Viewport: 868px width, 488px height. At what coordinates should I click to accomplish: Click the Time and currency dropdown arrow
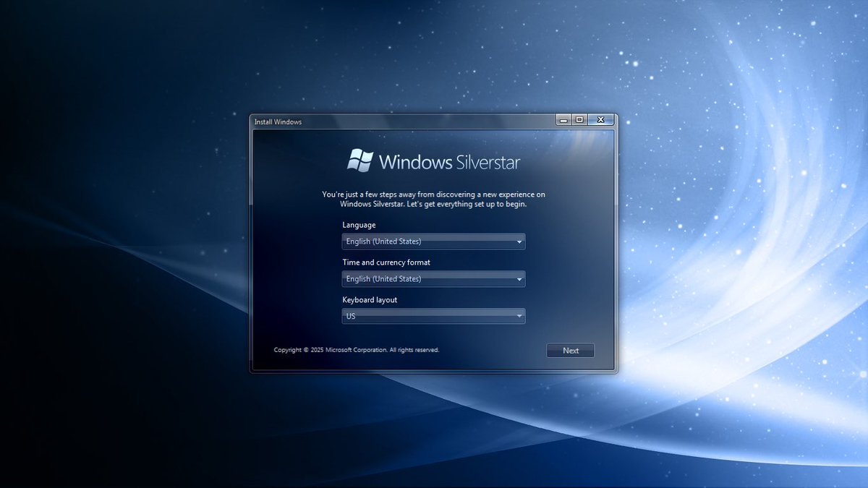(519, 279)
